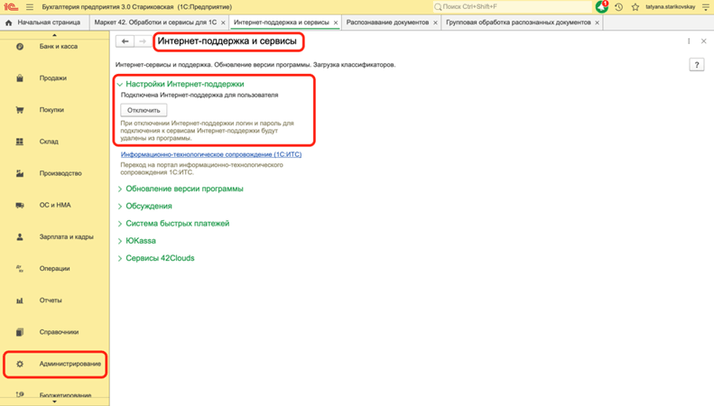Image resolution: width=714 pixels, height=406 pixels.
Task: Click the ОС и НМА truck icon
Action: pos(20,205)
